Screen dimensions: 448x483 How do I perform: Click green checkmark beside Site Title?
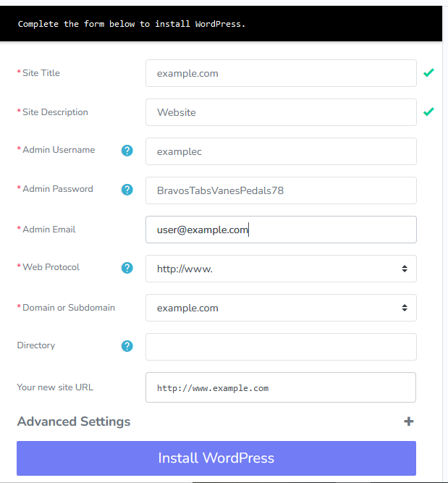click(x=428, y=73)
